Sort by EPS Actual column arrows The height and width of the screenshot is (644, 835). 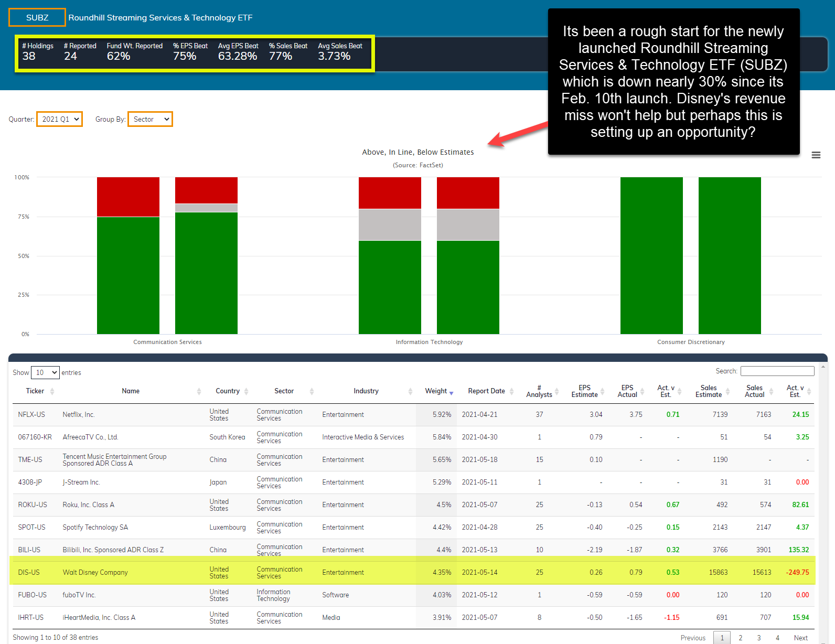642,391
